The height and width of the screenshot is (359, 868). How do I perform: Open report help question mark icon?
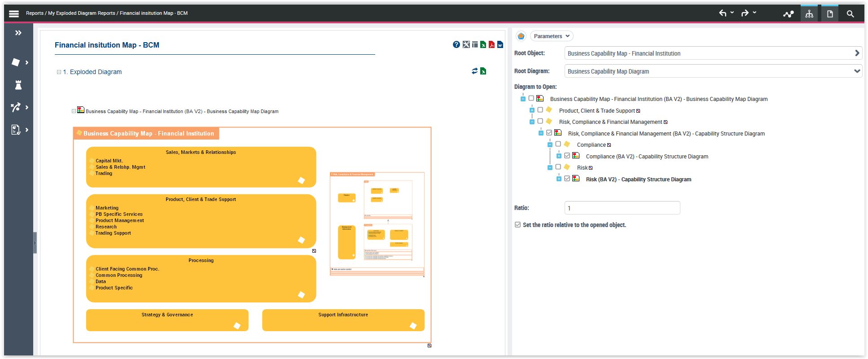pyautogui.click(x=456, y=44)
